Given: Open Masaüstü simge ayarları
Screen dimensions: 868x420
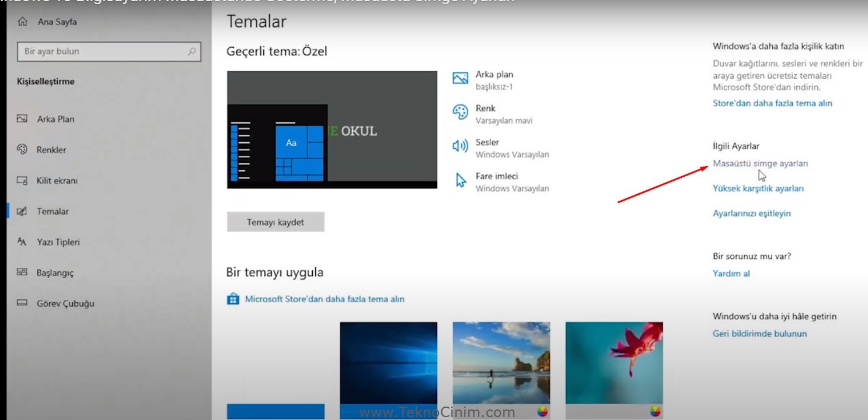Looking at the screenshot, I should [x=760, y=164].
